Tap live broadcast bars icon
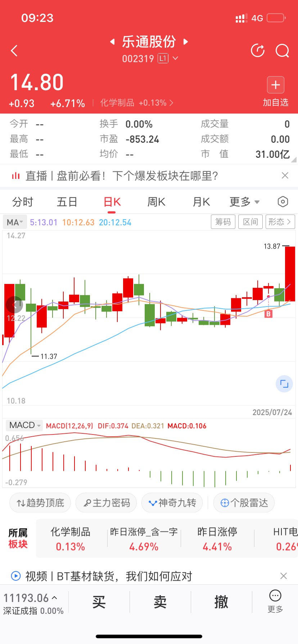 [x=15, y=176]
